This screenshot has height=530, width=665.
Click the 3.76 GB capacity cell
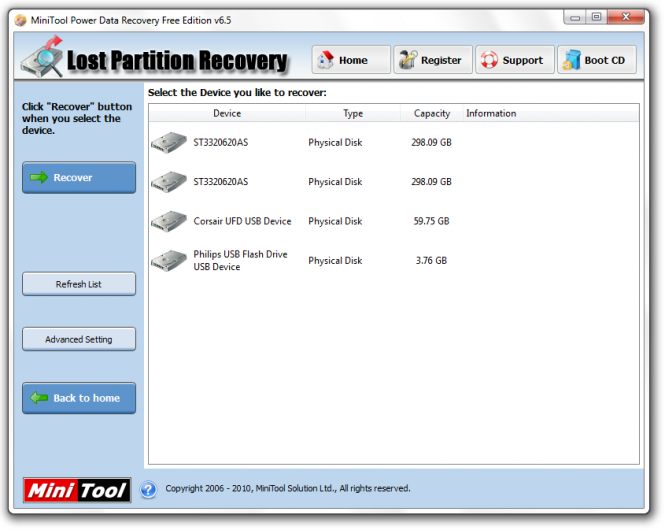[431, 261]
